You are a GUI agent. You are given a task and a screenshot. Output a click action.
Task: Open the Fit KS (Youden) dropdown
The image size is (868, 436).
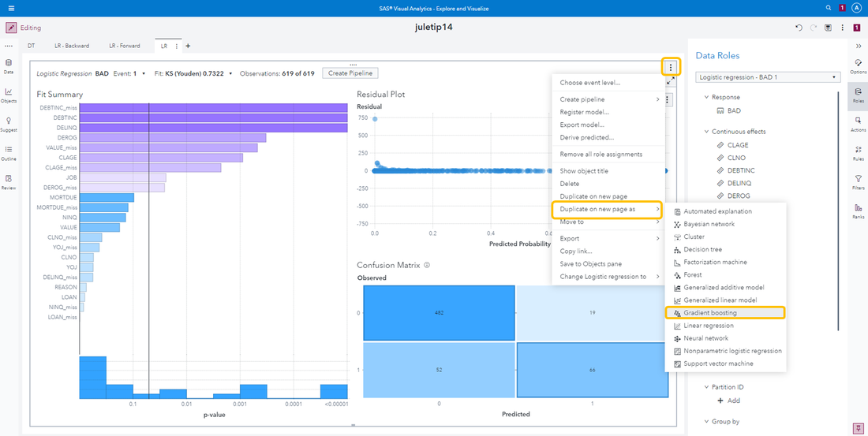coord(230,73)
